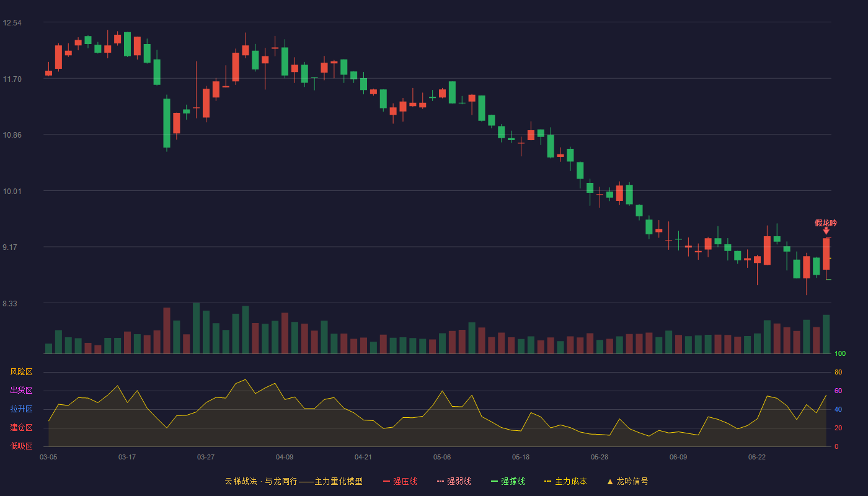Viewport: 868px width, 496px height.
Task: Click the red 20 indicator scale value
Action: 838,428
